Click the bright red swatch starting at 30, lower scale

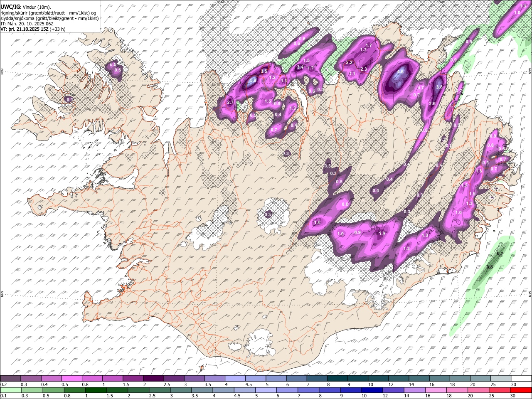click(x=521, y=390)
